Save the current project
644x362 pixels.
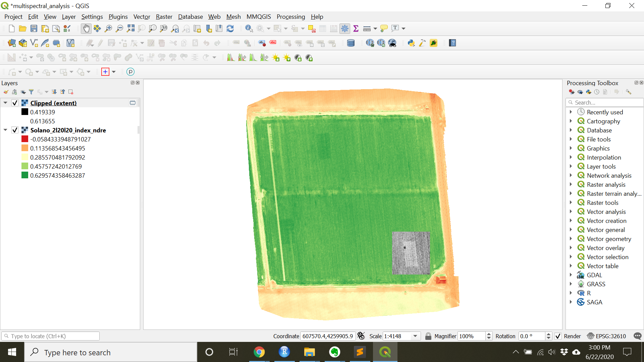34,29
